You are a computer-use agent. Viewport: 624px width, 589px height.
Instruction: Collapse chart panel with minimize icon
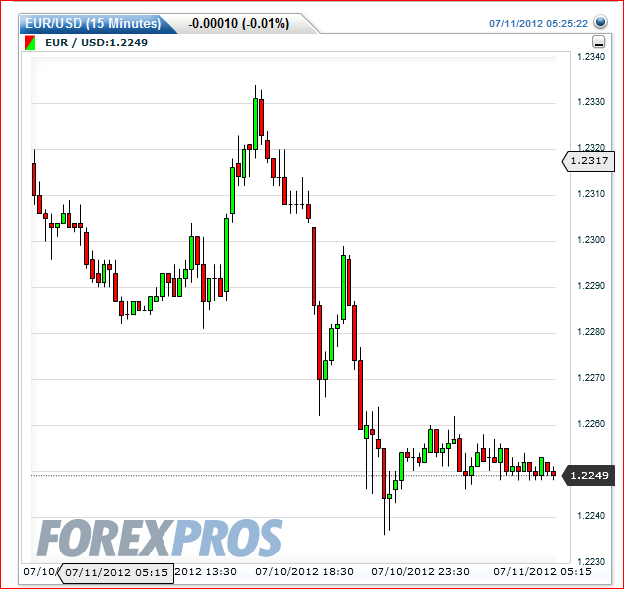pyautogui.click(x=599, y=41)
